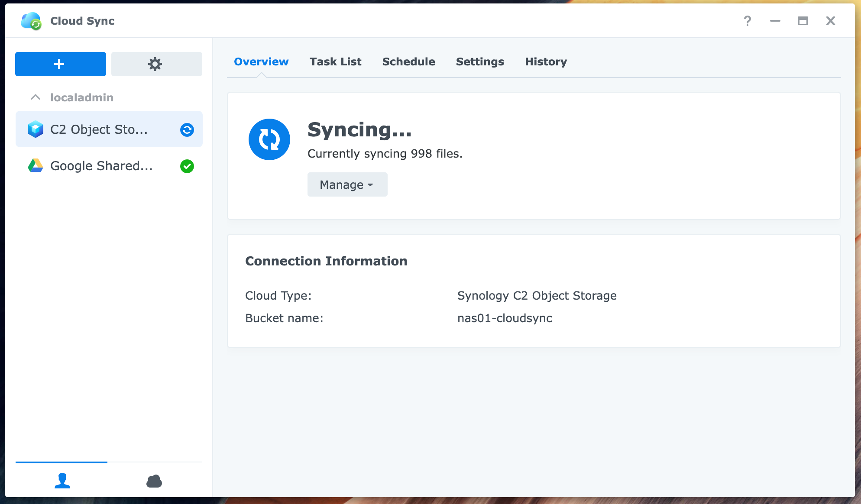The height and width of the screenshot is (504, 861).
Task: Go to the Schedule tab
Action: click(x=408, y=61)
